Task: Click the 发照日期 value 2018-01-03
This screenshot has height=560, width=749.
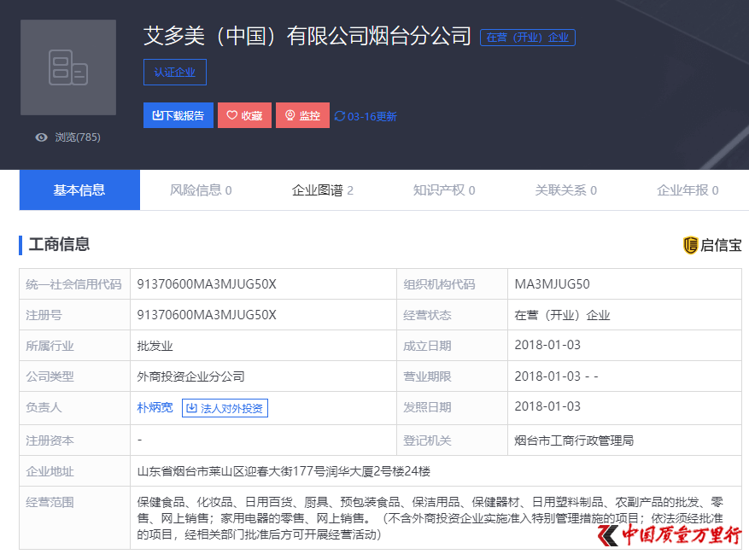Action: tap(547, 406)
